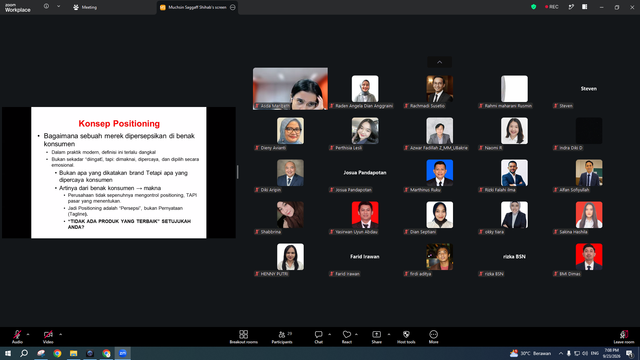Expand chat options arrow
The width and height of the screenshot is (640, 360).
[329, 334]
